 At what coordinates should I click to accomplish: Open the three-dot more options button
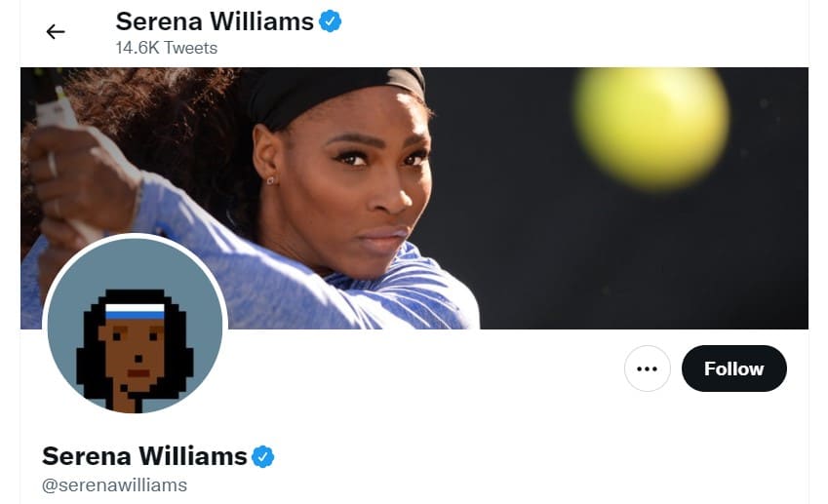point(648,368)
